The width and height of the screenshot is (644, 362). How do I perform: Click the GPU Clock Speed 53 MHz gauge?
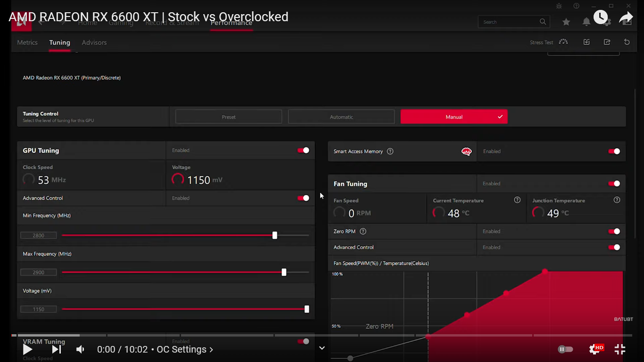tap(29, 180)
